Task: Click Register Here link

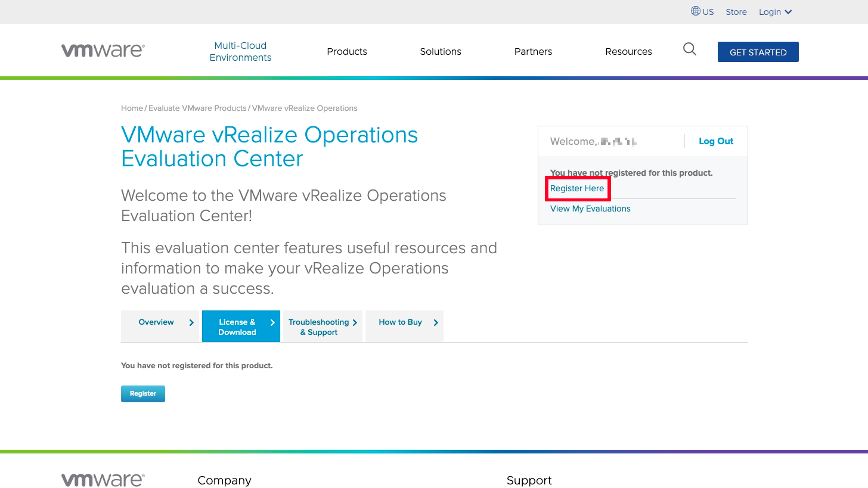Action: (x=577, y=188)
